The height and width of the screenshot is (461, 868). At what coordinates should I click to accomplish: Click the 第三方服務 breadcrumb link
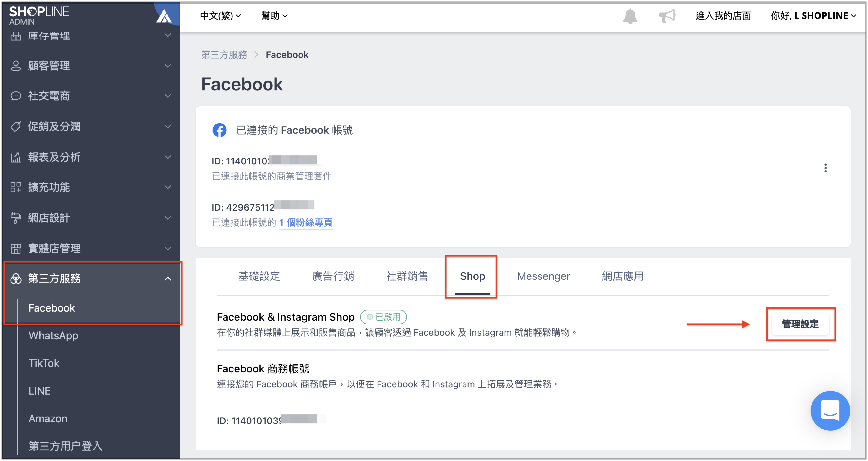(x=224, y=55)
